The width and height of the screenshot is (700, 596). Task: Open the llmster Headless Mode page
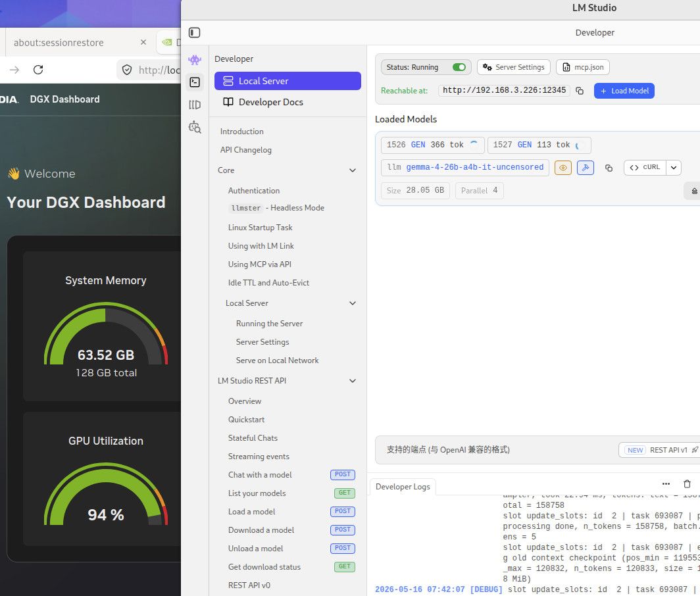[276, 208]
